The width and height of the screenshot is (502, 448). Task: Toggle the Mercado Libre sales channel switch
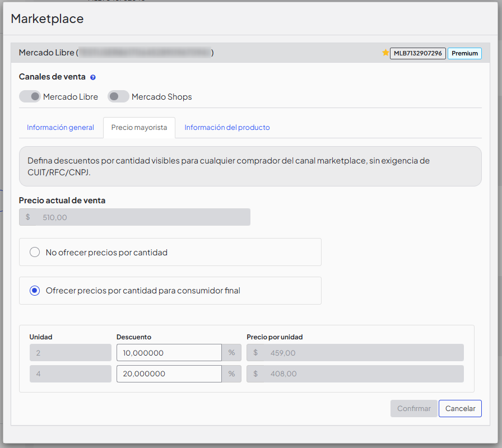click(30, 96)
